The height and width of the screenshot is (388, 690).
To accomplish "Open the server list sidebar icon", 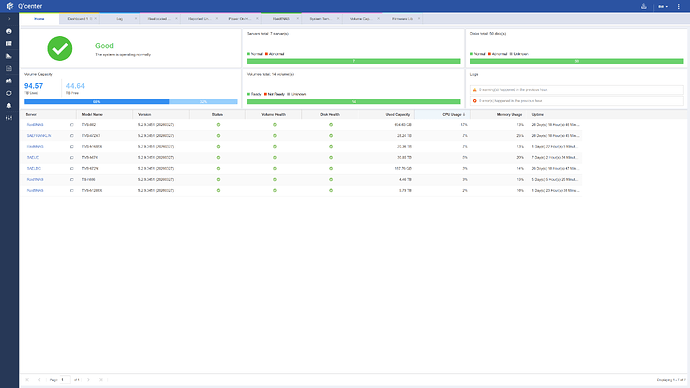I will (9, 44).
